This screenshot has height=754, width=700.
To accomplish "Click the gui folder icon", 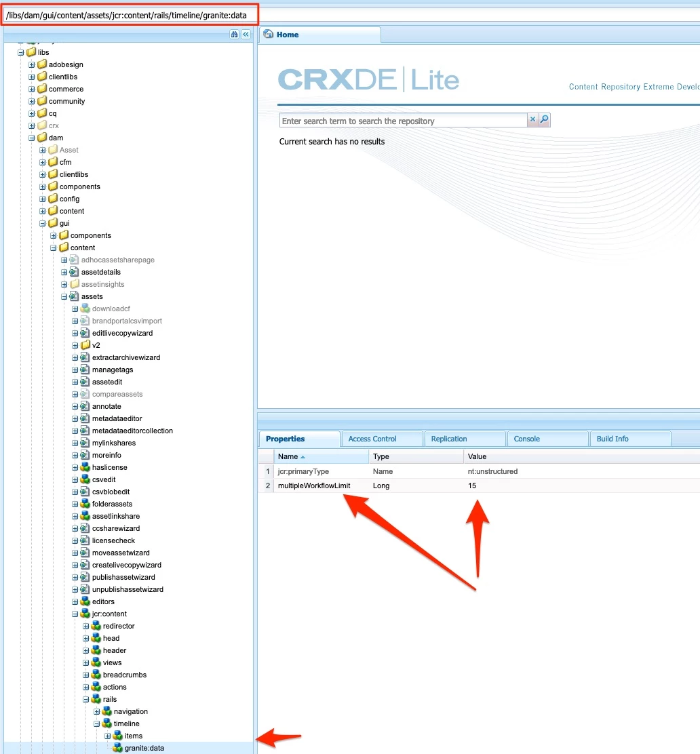I will (54, 223).
